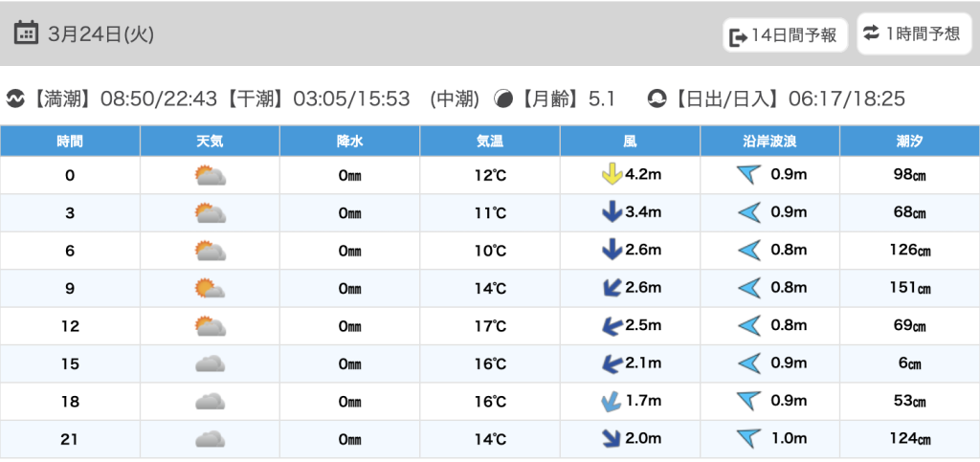Select the 天気 column header
Image resolution: width=980 pixels, height=462 pixels.
210,141
